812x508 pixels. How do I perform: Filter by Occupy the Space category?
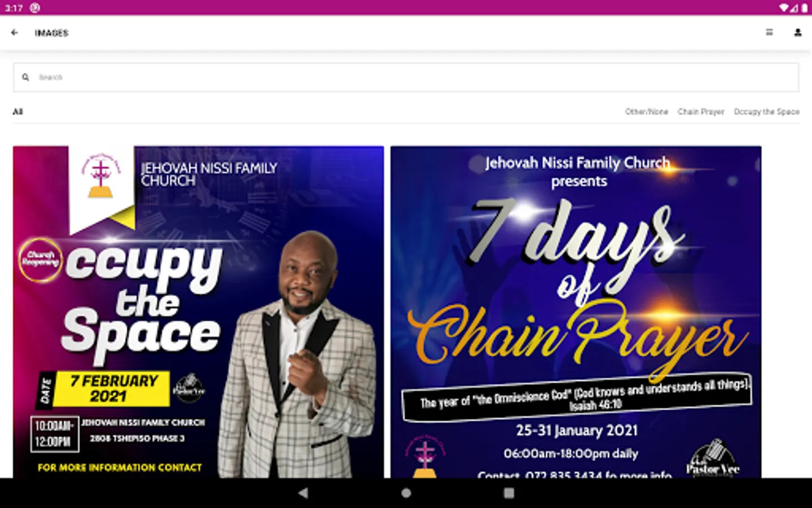pyautogui.click(x=766, y=112)
